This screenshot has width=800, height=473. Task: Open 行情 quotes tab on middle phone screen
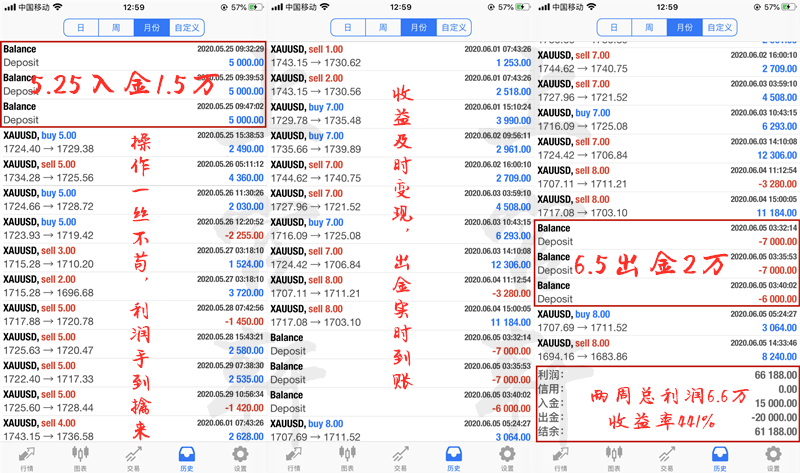pos(293,459)
